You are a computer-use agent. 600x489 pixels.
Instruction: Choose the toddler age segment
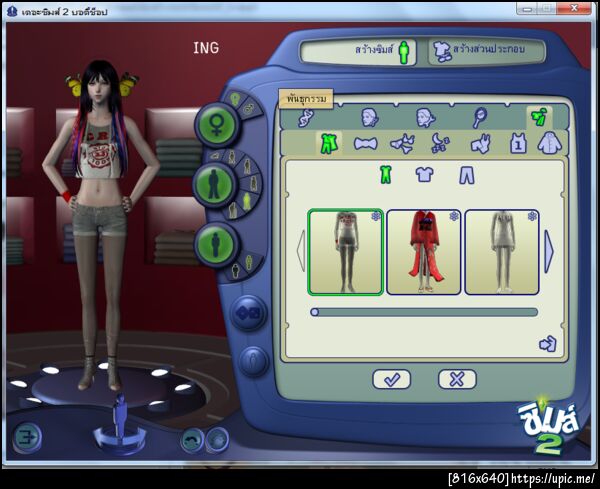coord(232,157)
